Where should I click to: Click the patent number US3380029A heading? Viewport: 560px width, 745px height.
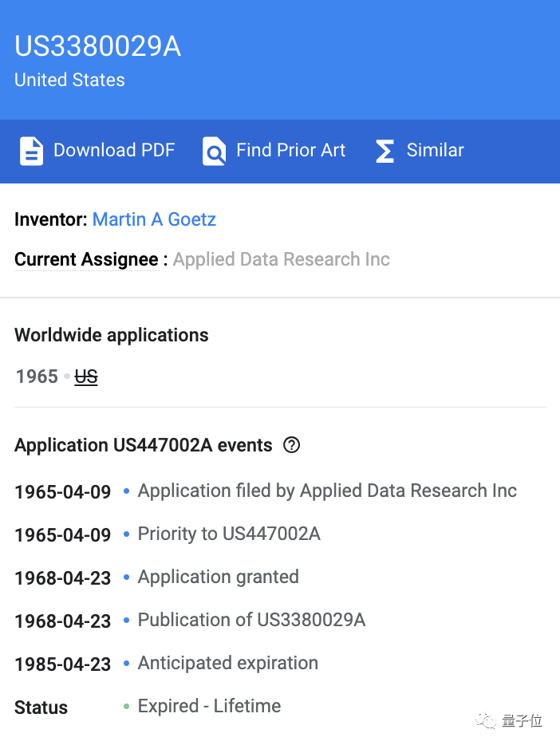tap(98, 46)
